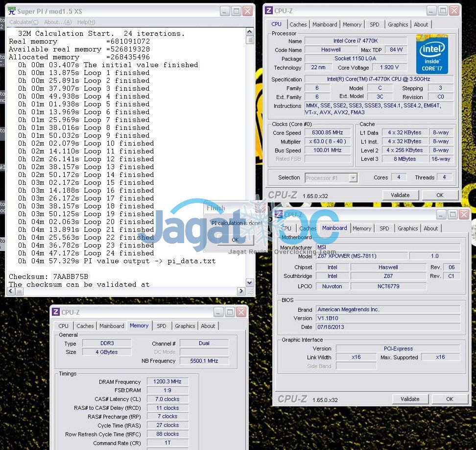Click CPU-Z icon in Memory window title bar

click(56, 312)
